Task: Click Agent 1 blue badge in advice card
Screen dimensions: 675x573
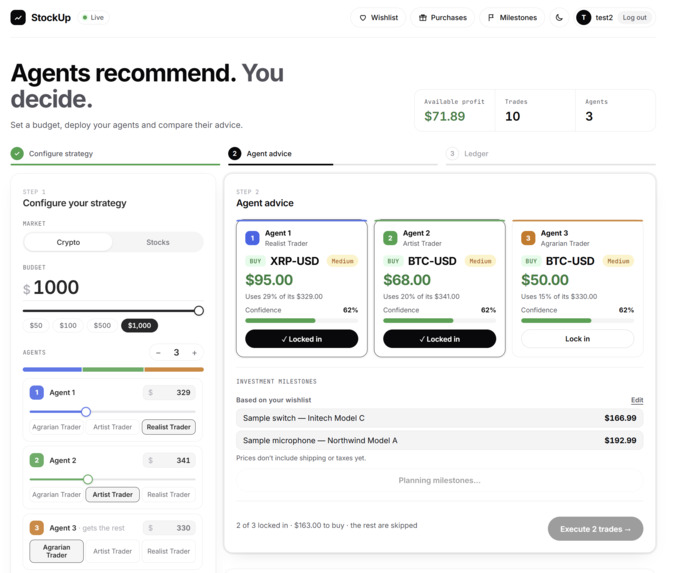Action: (252, 238)
